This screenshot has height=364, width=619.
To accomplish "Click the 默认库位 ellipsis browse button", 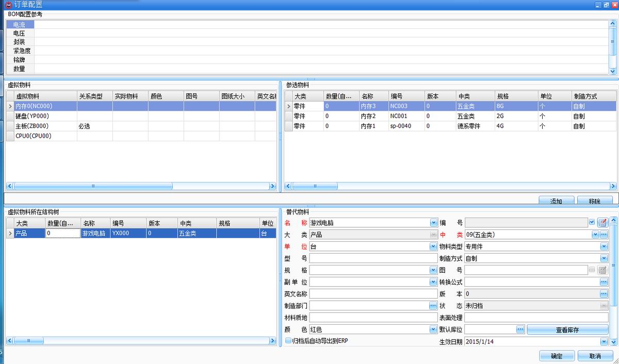I will pos(520,329).
